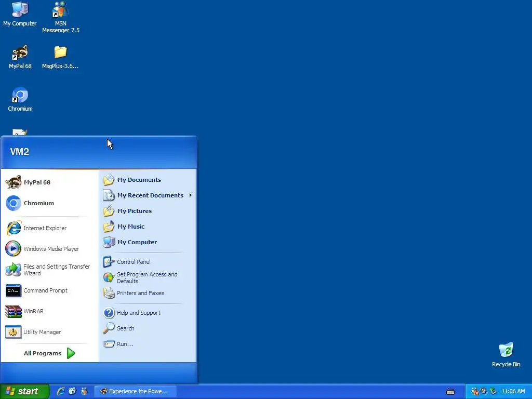This screenshot has width=532, height=399.
Task: Select the MyPal 68 desktop shortcut
Action: point(20,57)
